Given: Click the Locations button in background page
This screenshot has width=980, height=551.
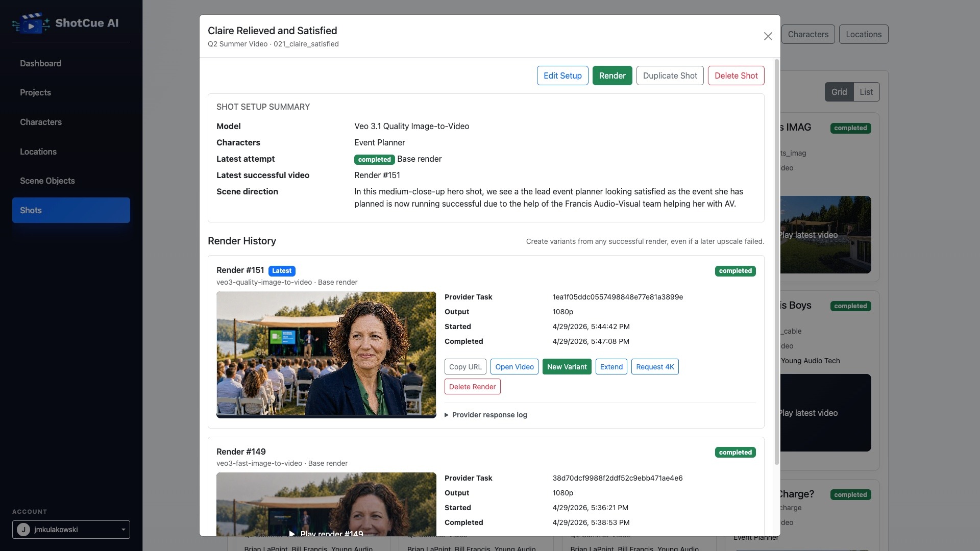Looking at the screenshot, I should point(864,34).
